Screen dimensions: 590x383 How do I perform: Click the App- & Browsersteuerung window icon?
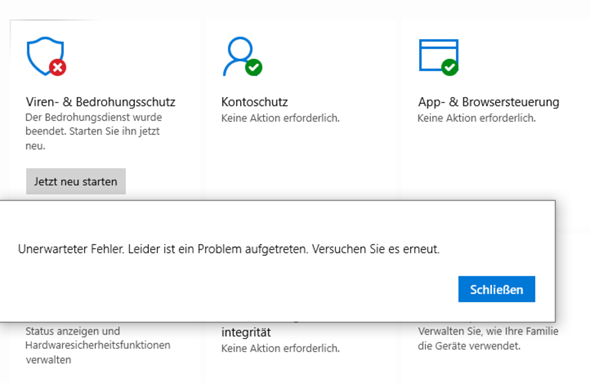pyautogui.click(x=439, y=57)
